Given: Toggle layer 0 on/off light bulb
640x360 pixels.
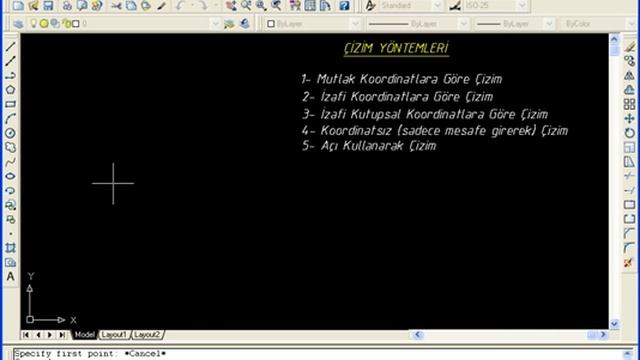Looking at the screenshot, I should (34, 24).
